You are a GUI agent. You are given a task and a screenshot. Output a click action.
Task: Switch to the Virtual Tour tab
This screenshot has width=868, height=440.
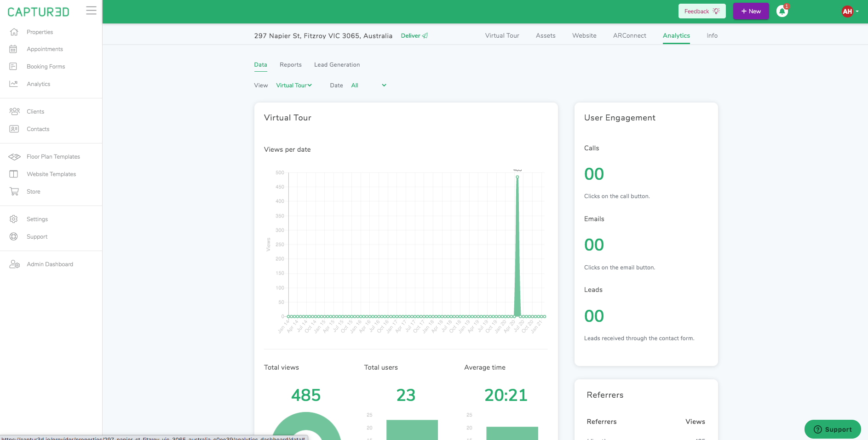click(x=502, y=35)
